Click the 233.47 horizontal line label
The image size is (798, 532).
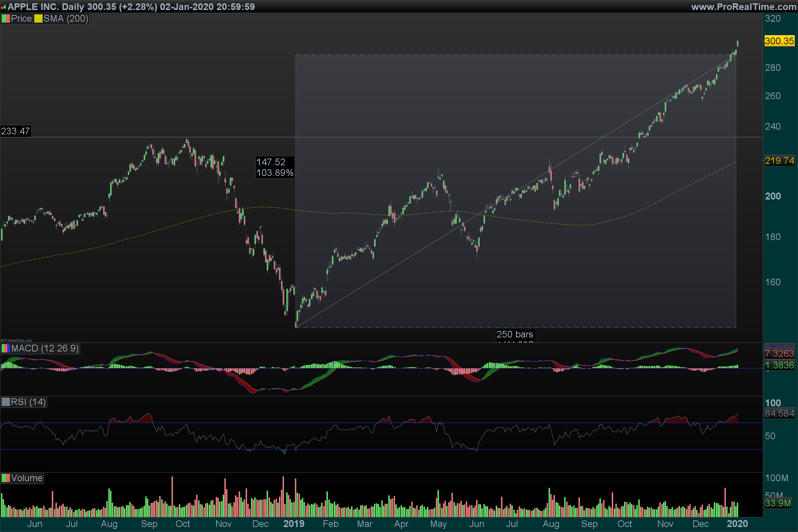click(16, 131)
